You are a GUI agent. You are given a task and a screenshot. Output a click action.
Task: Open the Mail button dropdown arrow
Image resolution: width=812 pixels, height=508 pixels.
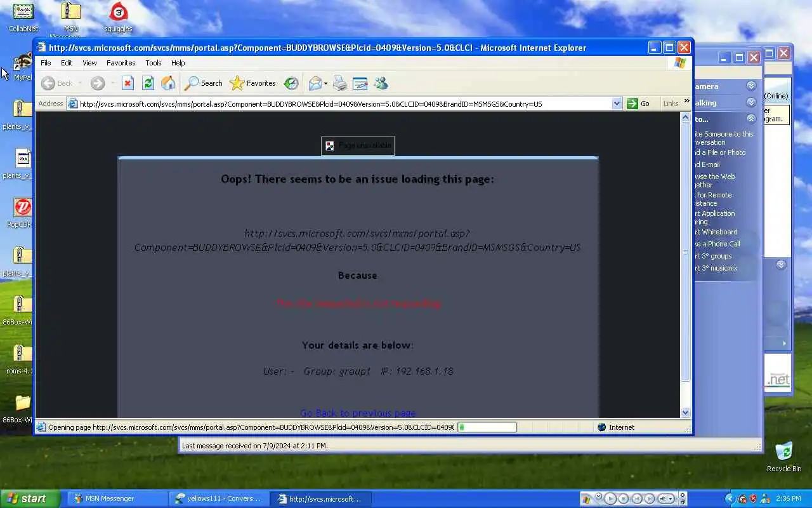(x=326, y=83)
